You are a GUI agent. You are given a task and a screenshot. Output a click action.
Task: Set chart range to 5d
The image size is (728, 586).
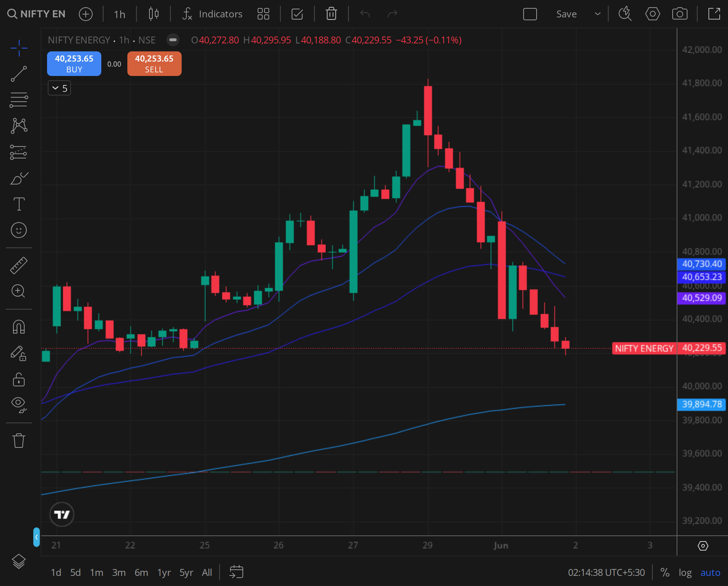pyautogui.click(x=76, y=572)
